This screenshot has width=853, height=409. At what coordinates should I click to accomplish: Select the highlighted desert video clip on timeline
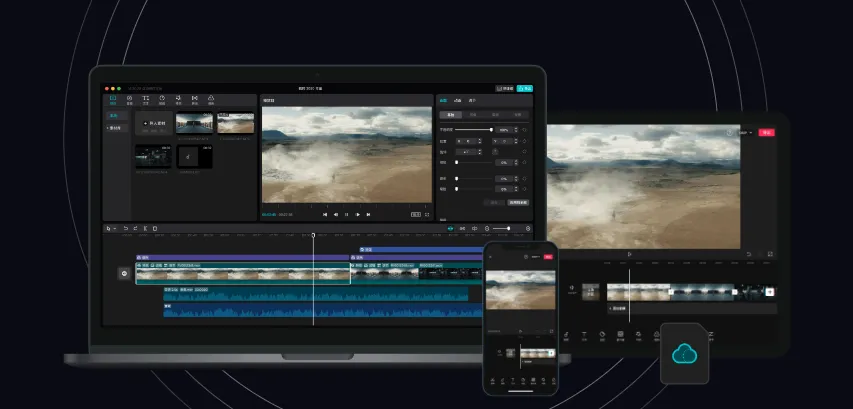(243, 273)
